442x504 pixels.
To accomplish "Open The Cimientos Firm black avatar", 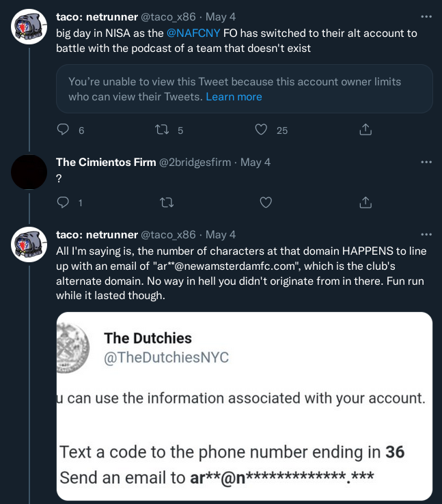I will point(29,172).
